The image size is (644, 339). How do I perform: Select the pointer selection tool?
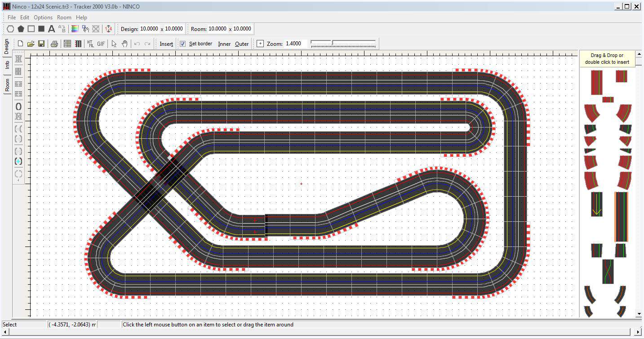coord(114,44)
